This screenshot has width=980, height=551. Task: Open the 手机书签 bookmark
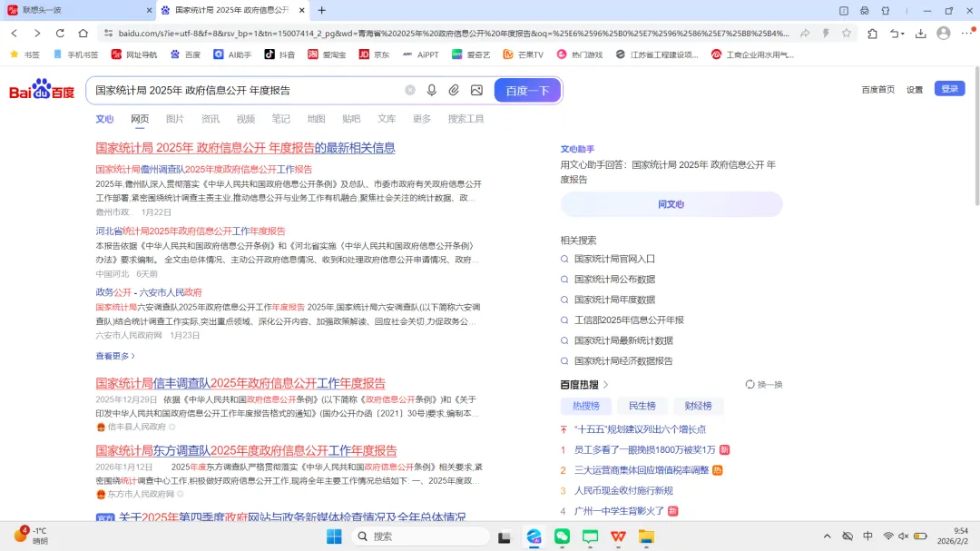point(75,54)
